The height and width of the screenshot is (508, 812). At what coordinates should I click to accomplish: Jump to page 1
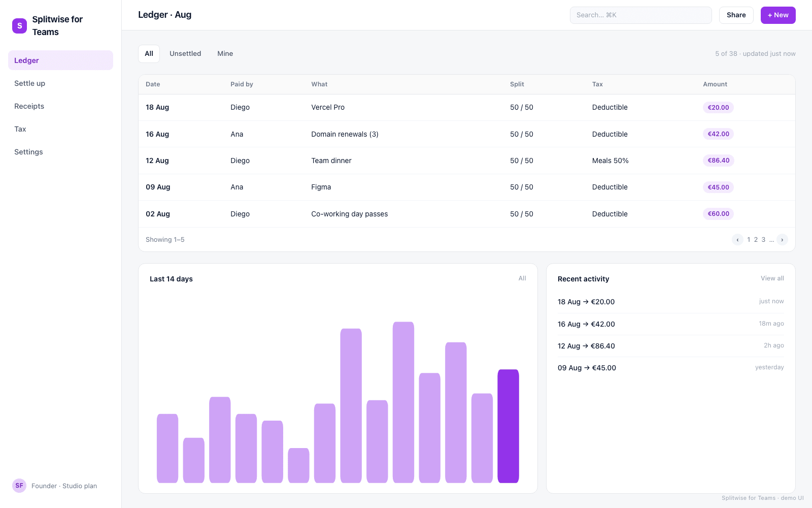(x=749, y=240)
